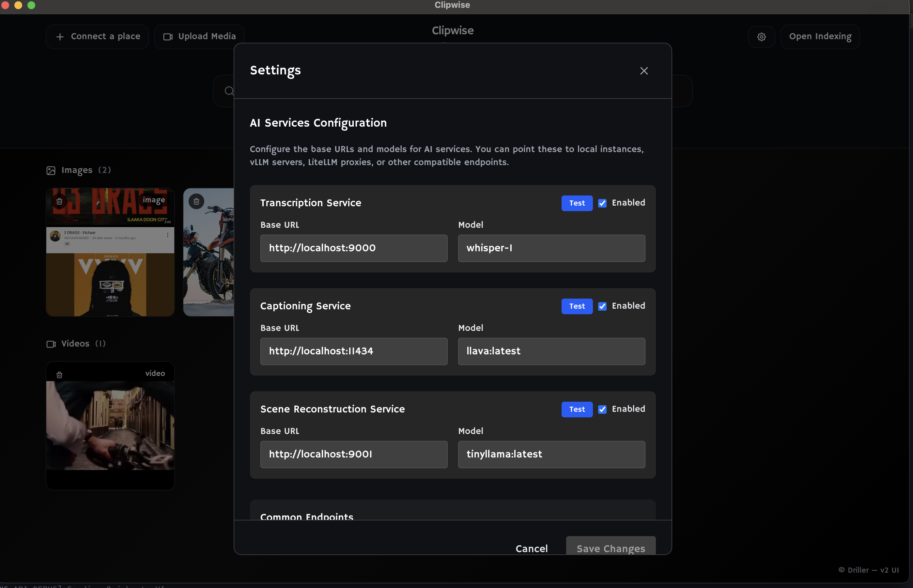Uncheck Enabled for the Captioning Service
Screen dimensions: 913x588
602,306
